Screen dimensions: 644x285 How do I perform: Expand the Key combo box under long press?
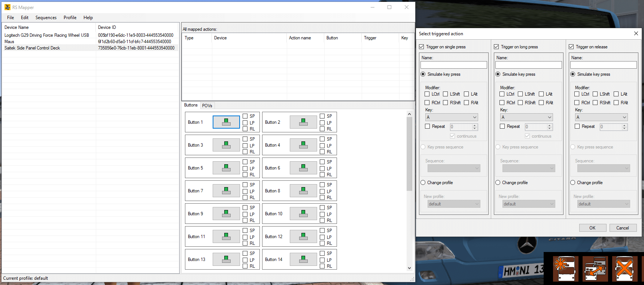[x=526, y=117]
